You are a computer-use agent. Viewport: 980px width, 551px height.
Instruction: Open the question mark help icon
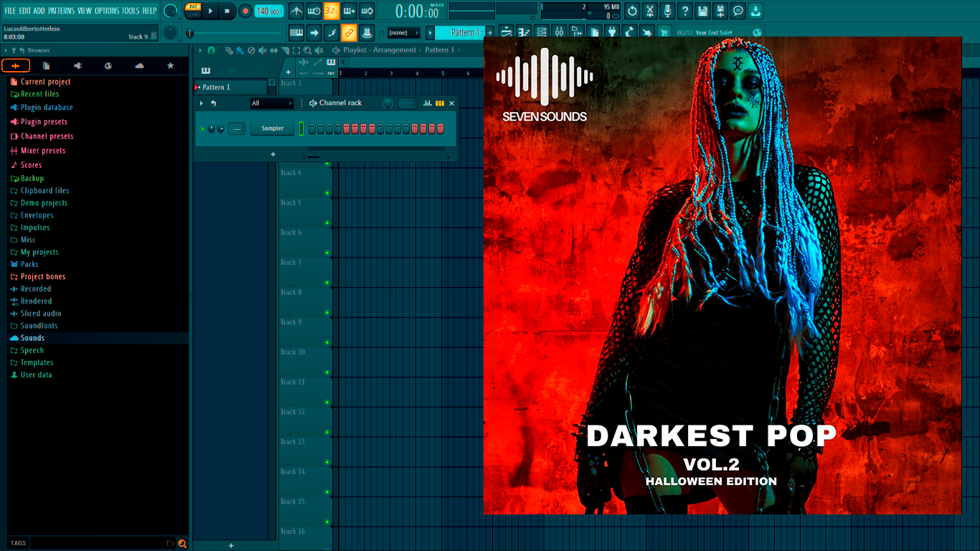click(x=685, y=11)
